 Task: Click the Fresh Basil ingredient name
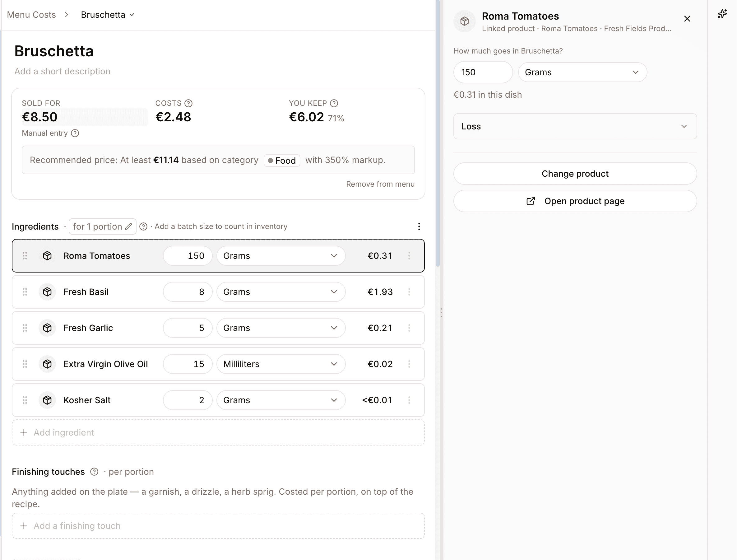tap(86, 292)
